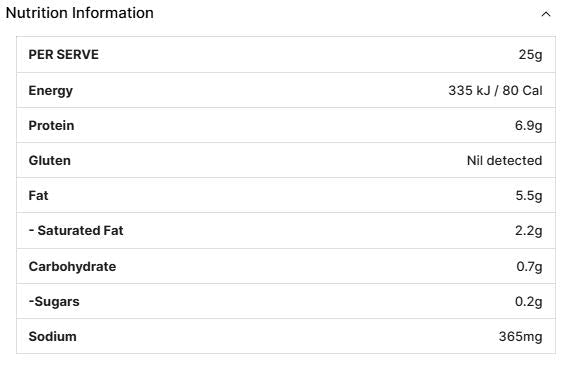Select the Energy row label
Screen dimensions: 572x366
(x=51, y=91)
